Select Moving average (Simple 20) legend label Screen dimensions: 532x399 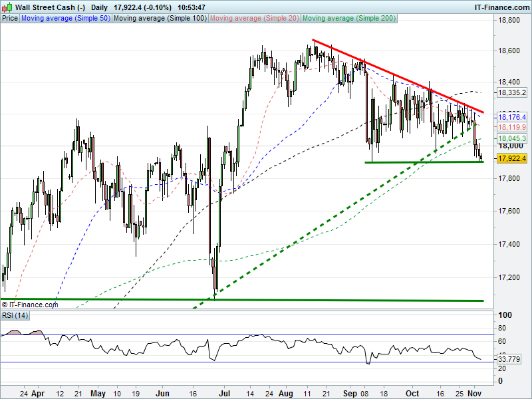pos(255,19)
